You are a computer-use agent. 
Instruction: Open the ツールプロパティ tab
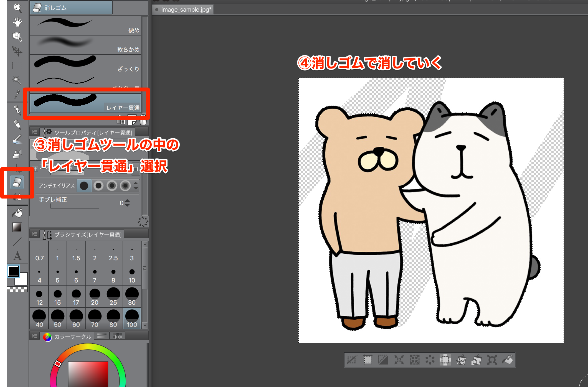click(x=88, y=132)
